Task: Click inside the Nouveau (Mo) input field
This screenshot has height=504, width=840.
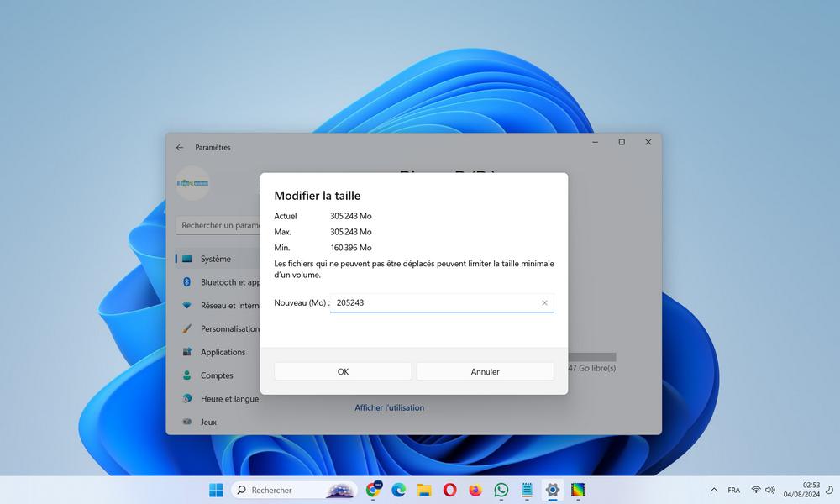Action: pyautogui.click(x=437, y=302)
